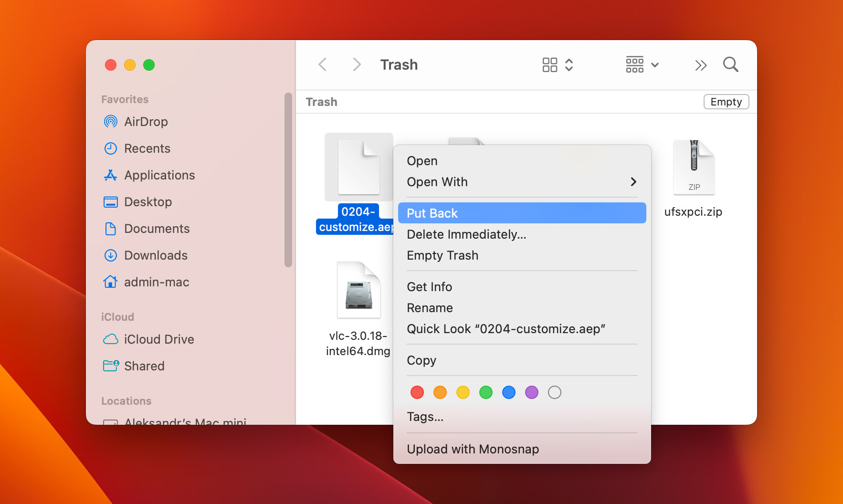This screenshot has height=504, width=843.
Task: Apply the blue color tag
Action: pyautogui.click(x=509, y=392)
